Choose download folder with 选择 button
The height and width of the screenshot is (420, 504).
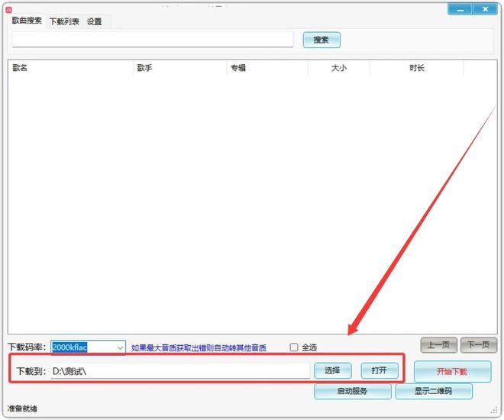point(333,370)
